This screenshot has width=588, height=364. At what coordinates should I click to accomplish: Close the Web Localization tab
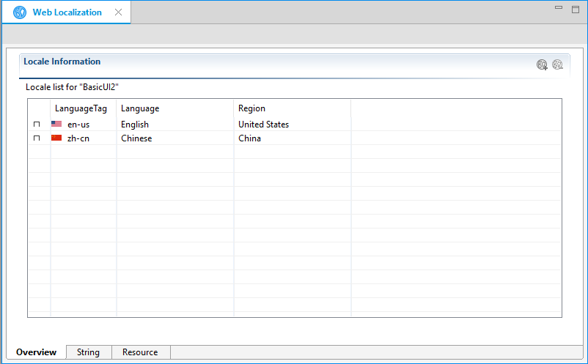119,12
